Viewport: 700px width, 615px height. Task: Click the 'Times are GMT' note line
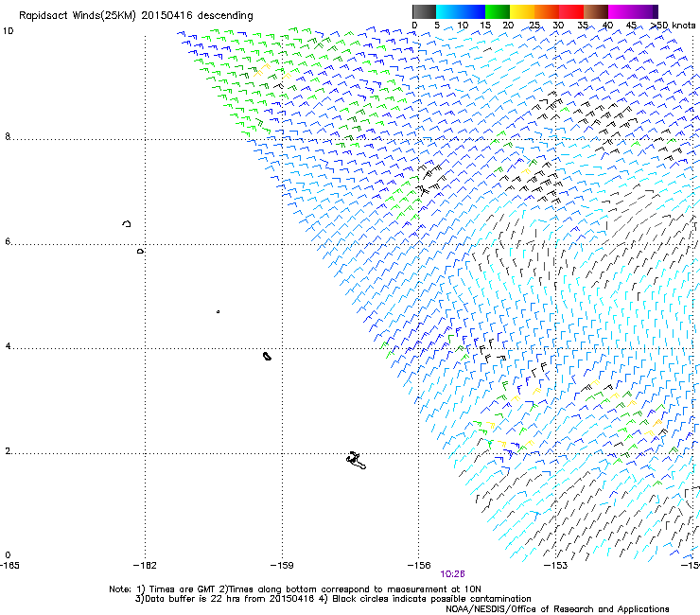click(294, 589)
